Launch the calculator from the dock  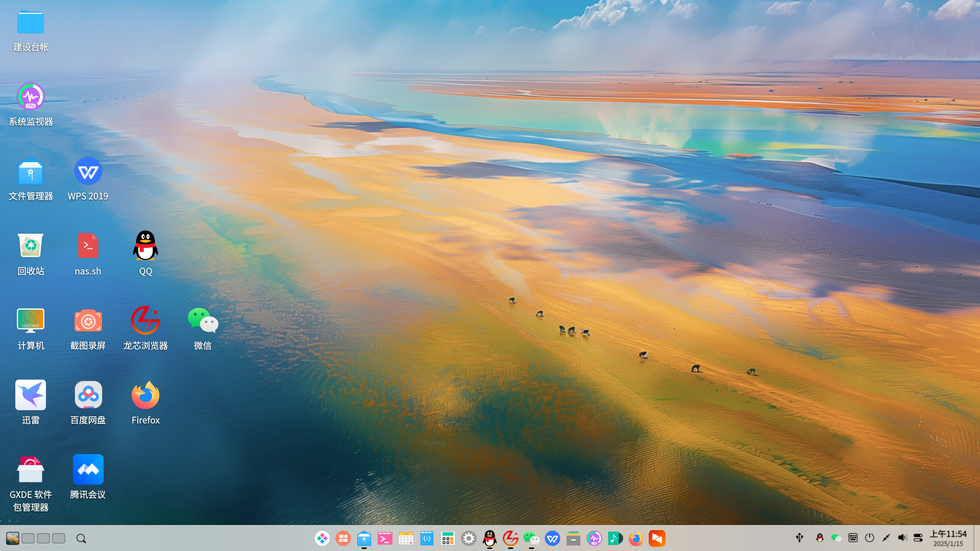448,538
